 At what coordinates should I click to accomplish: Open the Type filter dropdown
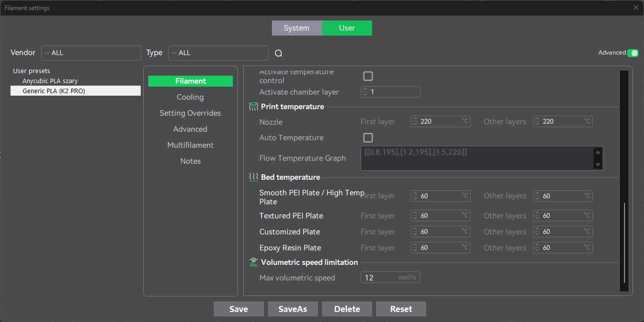pyautogui.click(x=218, y=53)
